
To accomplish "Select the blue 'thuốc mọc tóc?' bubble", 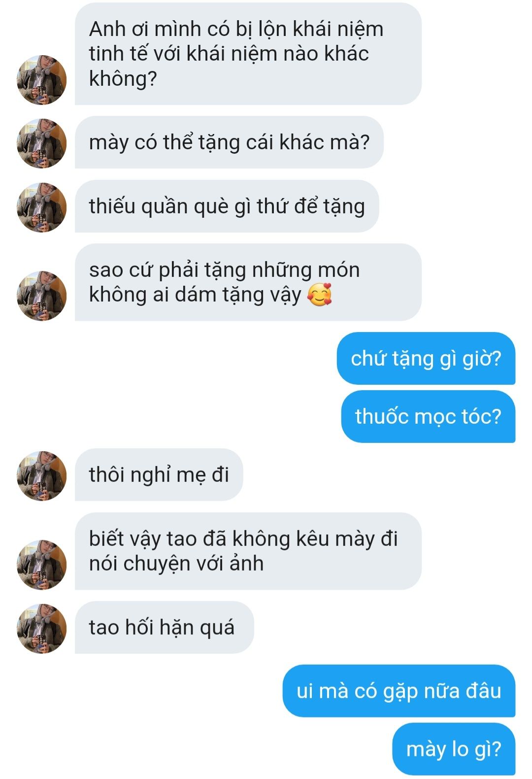I will pos(428,416).
